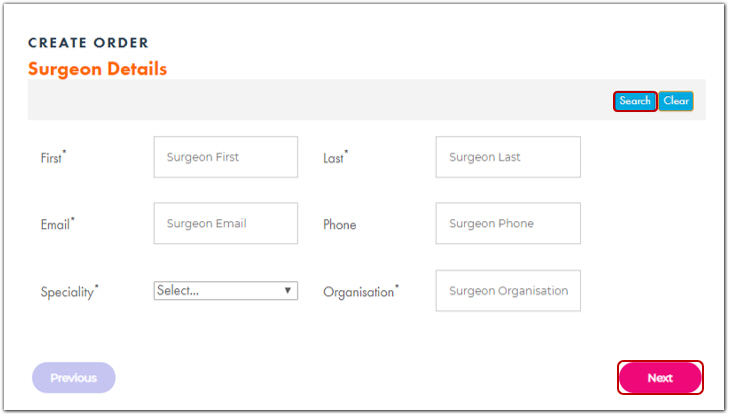Click the Search button

click(635, 101)
